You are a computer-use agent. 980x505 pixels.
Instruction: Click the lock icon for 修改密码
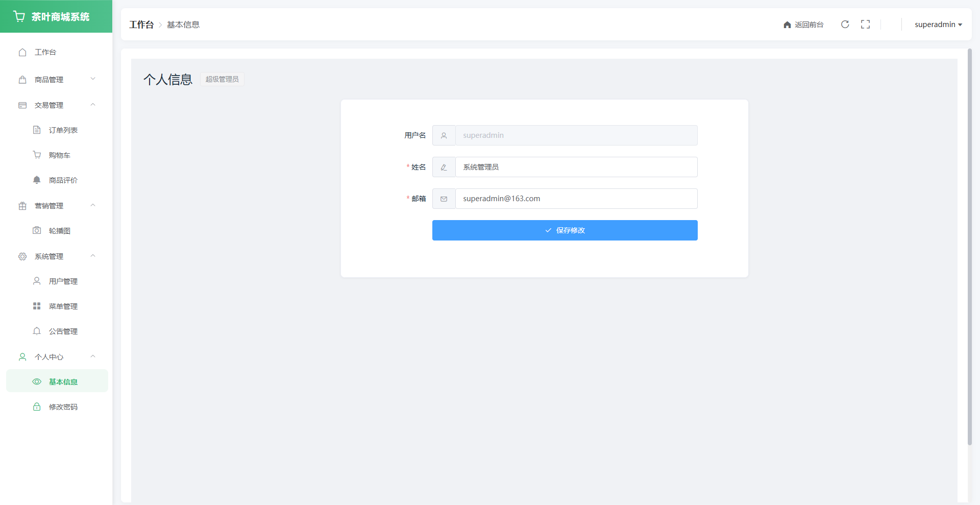pyautogui.click(x=37, y=407)
